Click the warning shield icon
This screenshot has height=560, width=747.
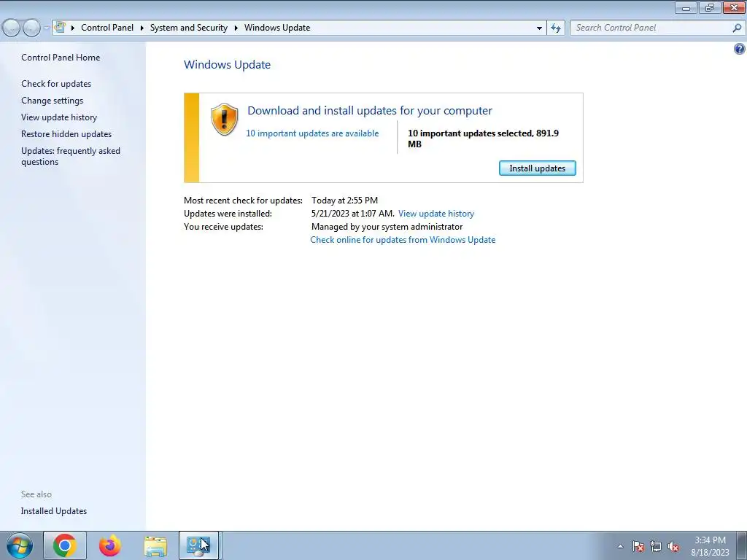click(x=225, y=119)
